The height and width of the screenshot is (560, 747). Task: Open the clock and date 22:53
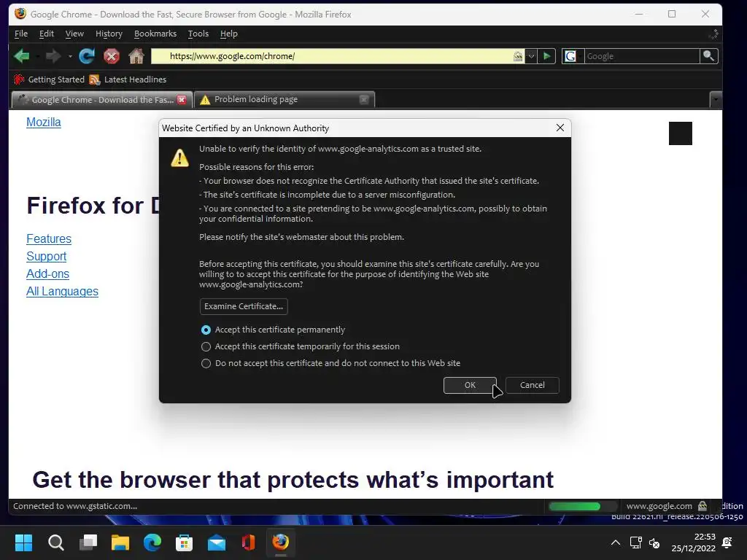click(693, 542)
